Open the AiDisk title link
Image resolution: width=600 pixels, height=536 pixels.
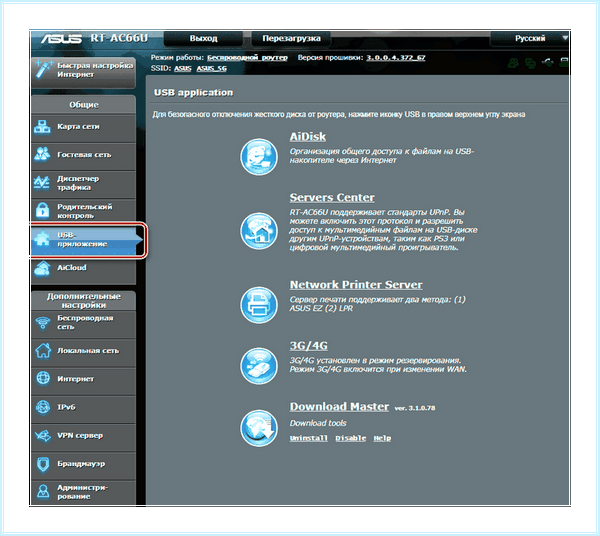point(308,137)
